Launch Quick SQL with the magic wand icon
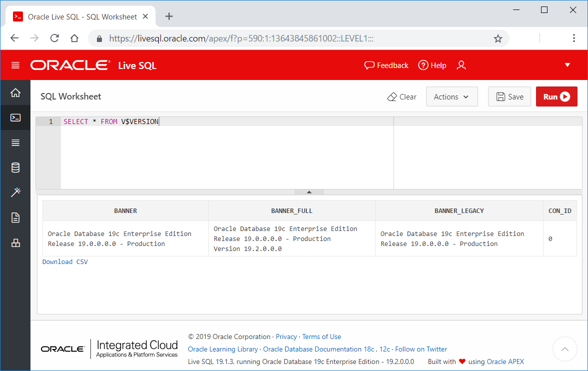588x371 pixels. tap(15, 192)
